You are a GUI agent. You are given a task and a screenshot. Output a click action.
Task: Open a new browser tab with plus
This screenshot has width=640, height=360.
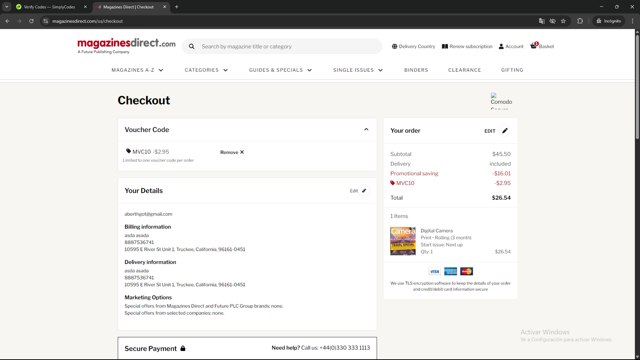tap(176, 7)
